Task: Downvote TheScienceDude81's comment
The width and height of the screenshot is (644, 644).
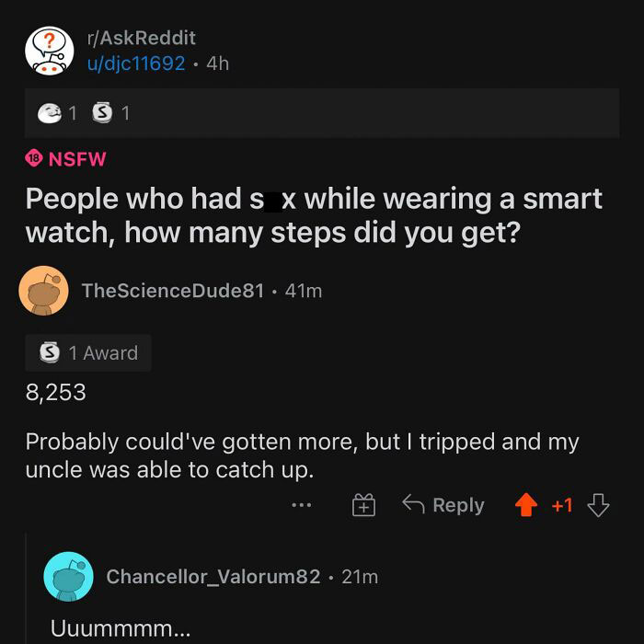Action: point(598,505)
